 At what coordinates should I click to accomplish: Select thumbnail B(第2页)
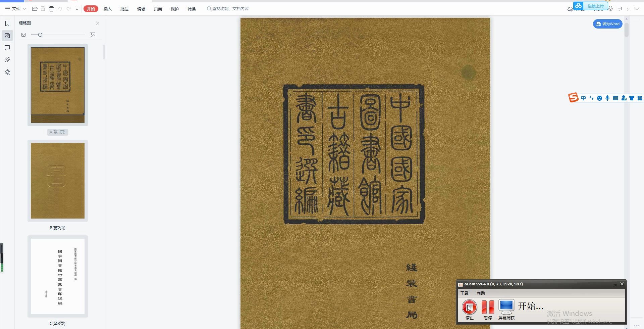pos(58,181)
